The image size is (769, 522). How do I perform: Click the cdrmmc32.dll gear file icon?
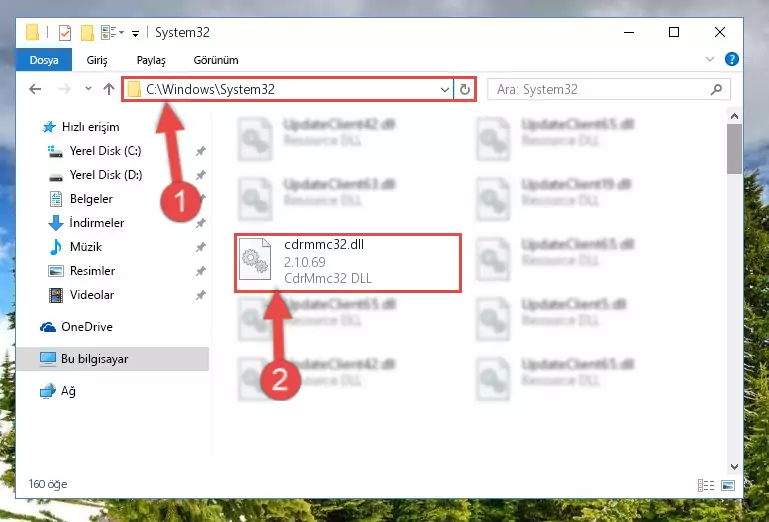click(x=255, y=259)
